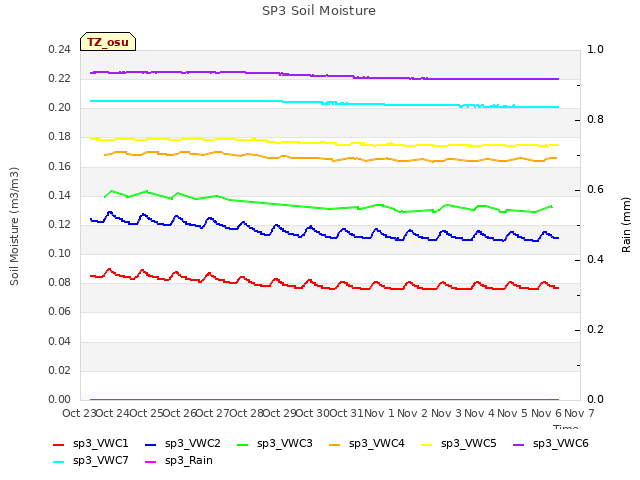The image size is (640, 480).
Task: Click the Oct 27 x-axis tick label
Action: coord(213,413)
